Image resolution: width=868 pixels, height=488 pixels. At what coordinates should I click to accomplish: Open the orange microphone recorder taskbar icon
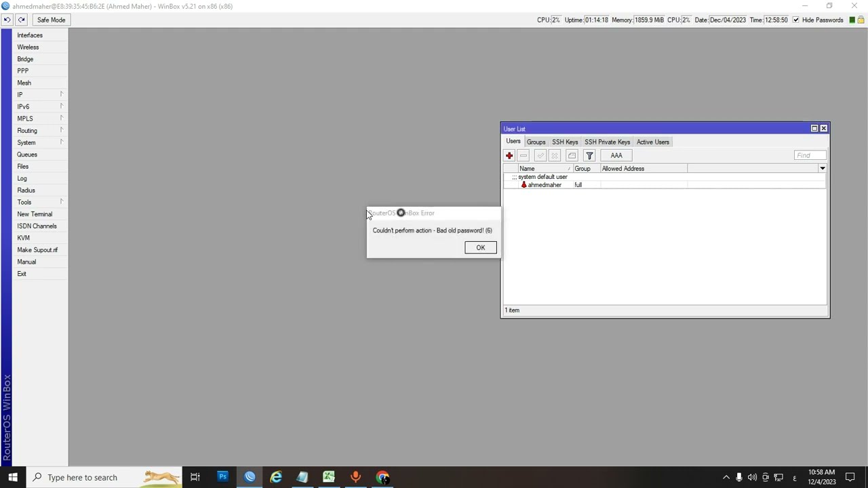point(355,477)
